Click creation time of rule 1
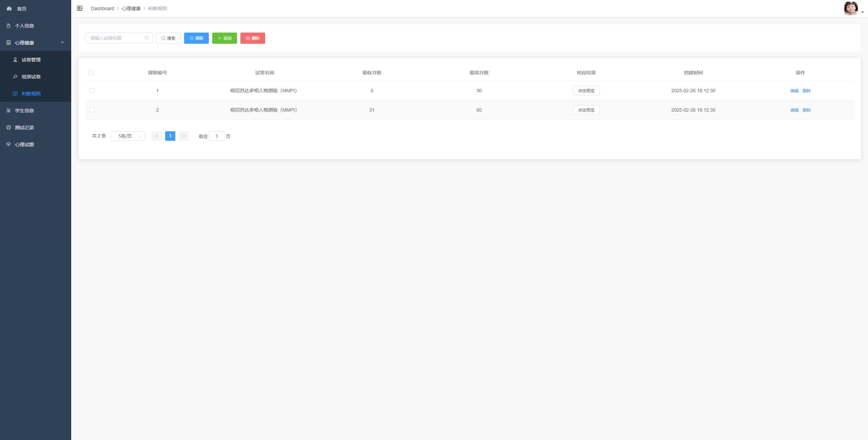 click(693, 91)
